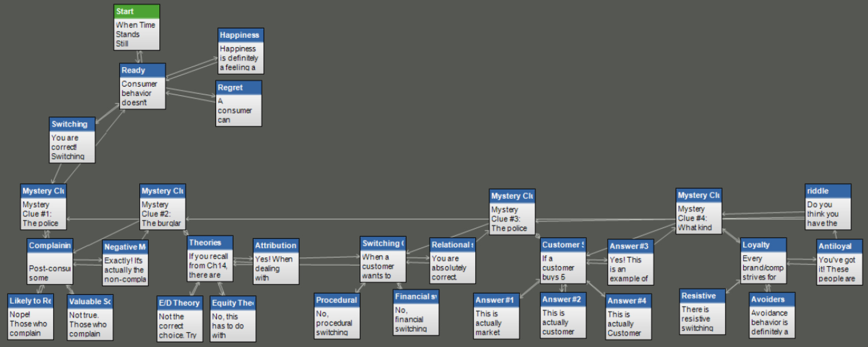The image size is (868, 347).
Task: Open the E/D Theory node
Action: tap(180, 319)
